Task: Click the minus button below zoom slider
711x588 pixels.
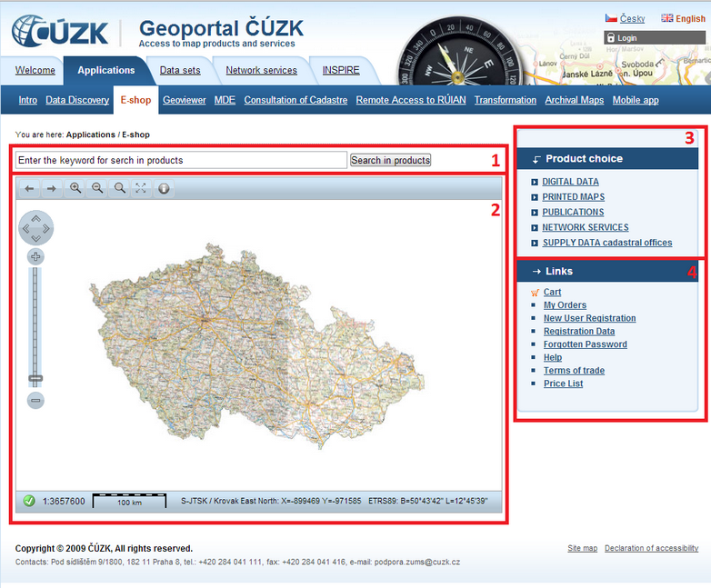Action: [36, 400]
